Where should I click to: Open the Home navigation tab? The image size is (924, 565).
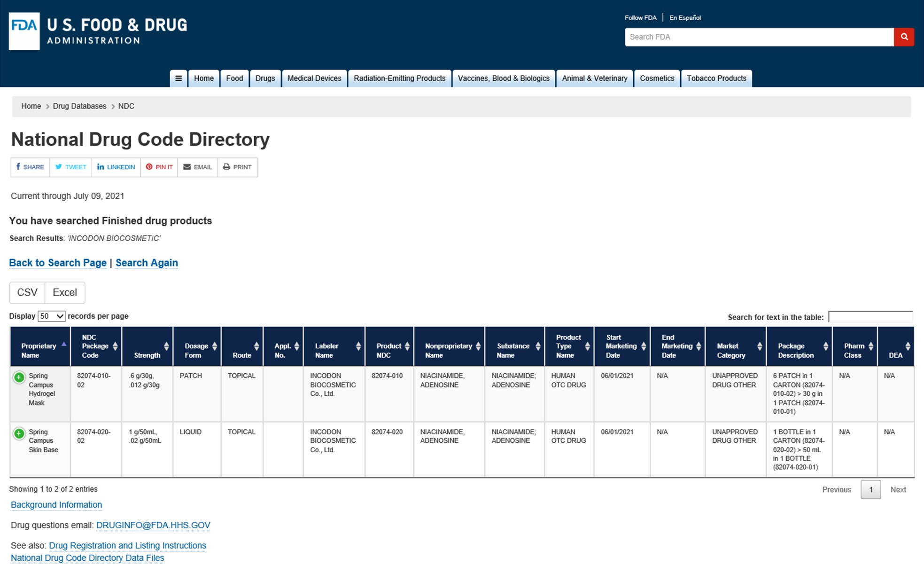click(204, 78)
